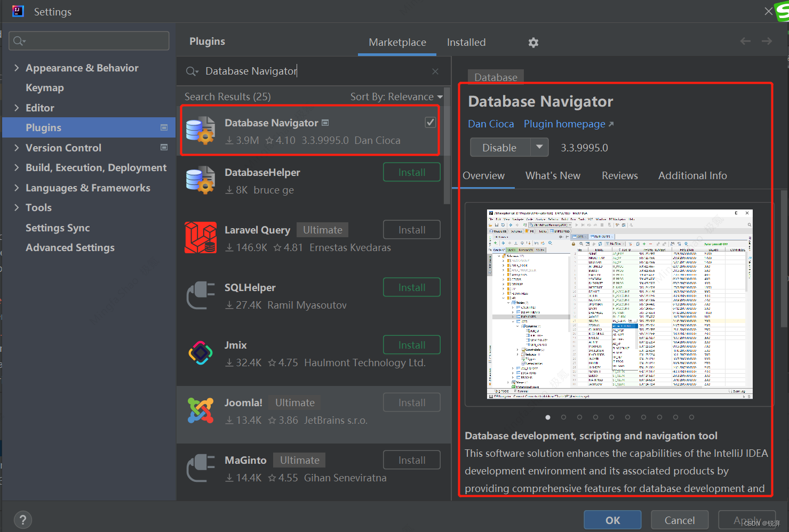Image resolution: width=789 pixels, height=532 pixels.
Task: Switch to the Marketplace tab
Action: point(397,42)
